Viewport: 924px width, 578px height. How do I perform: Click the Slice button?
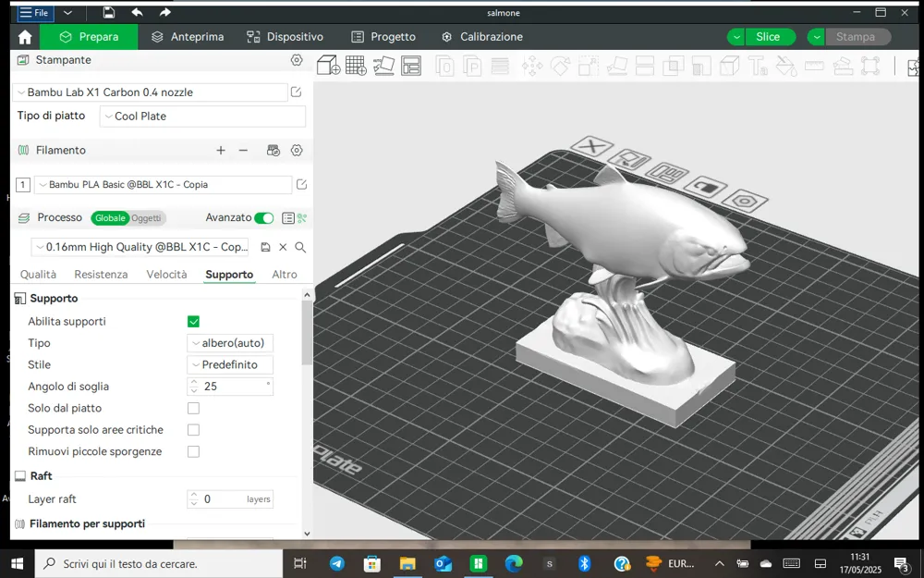768,37
